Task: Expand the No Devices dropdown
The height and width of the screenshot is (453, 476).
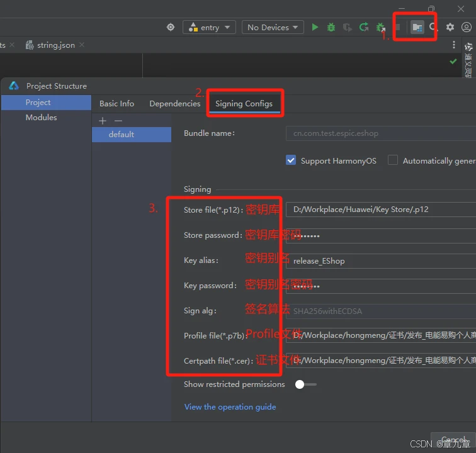Action: click(272, 27)
